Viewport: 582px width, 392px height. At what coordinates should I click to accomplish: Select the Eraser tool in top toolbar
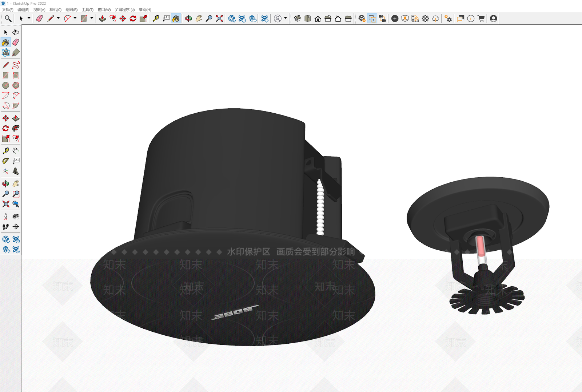click(40, 19)
